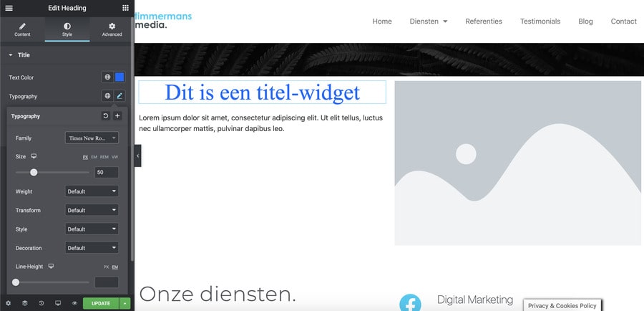Switch to the Style tab
Image resolution: width=644 pixels, height=311 pixels.
point(67,29)
